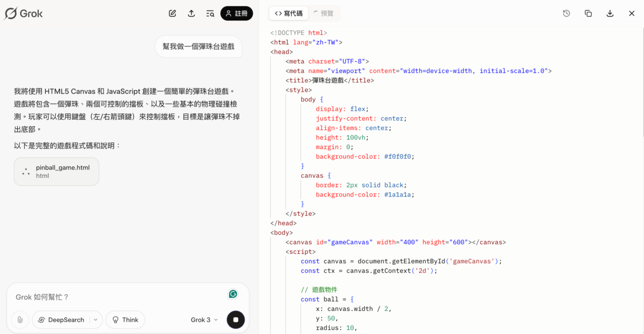Viewport: 644px width, 334px height.
Task: Close the code panel with X
Action: (632, 13)
